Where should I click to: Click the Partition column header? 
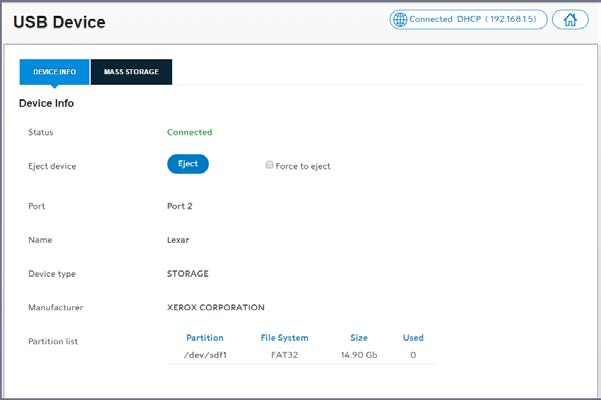pyautogui.click(x=204, y=338)
